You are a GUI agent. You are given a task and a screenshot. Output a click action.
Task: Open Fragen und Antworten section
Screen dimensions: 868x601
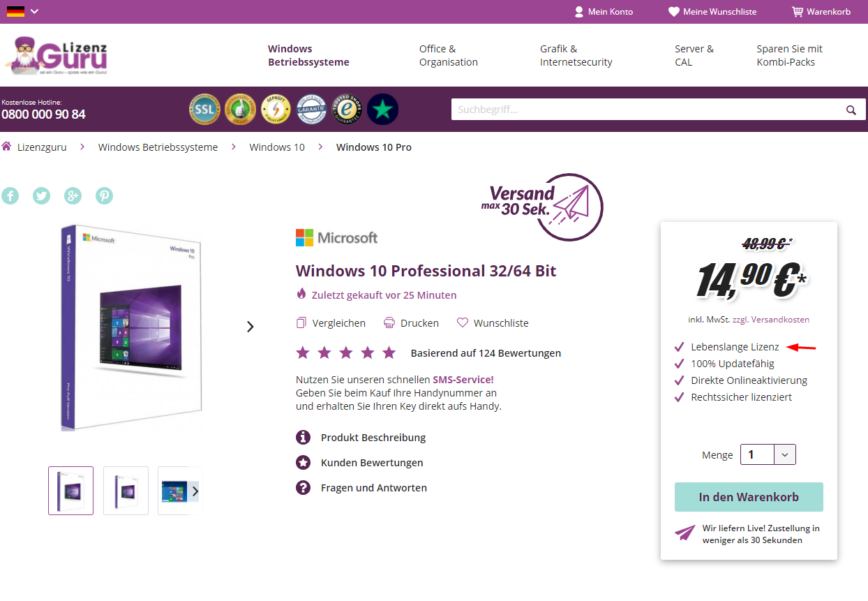click(x=374, y=488)
